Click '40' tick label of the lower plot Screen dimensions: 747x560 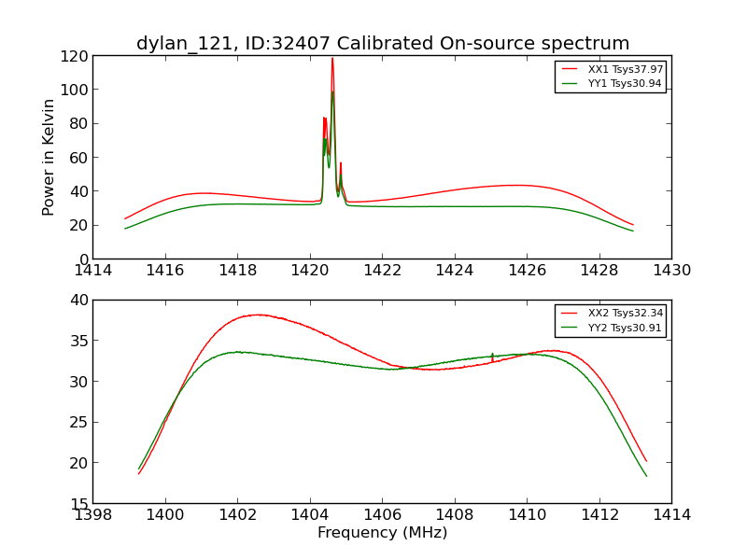pyautogui.click(x=79, y=301)
